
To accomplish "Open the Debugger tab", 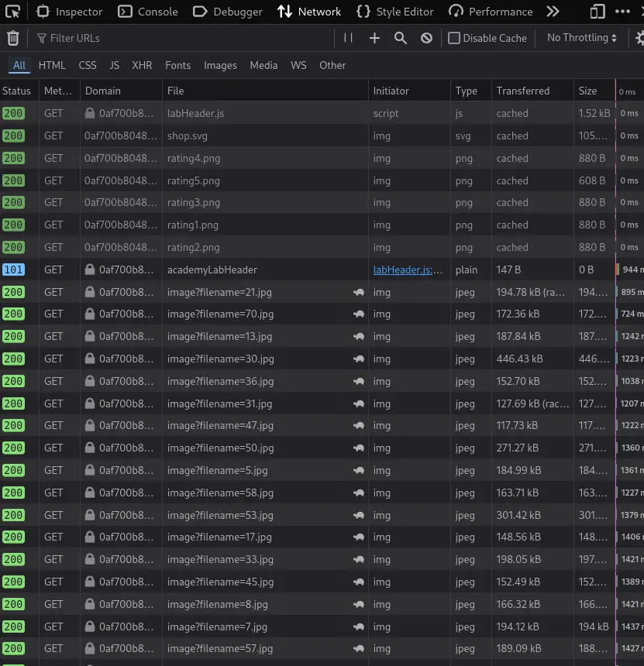I will [227, 12].
